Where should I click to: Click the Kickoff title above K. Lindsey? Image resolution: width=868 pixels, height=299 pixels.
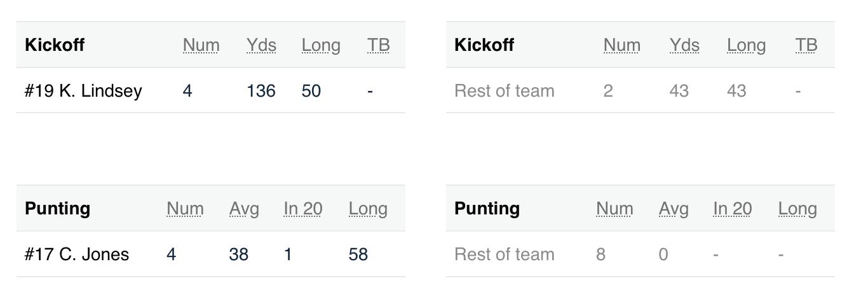(x=55, y=45)
